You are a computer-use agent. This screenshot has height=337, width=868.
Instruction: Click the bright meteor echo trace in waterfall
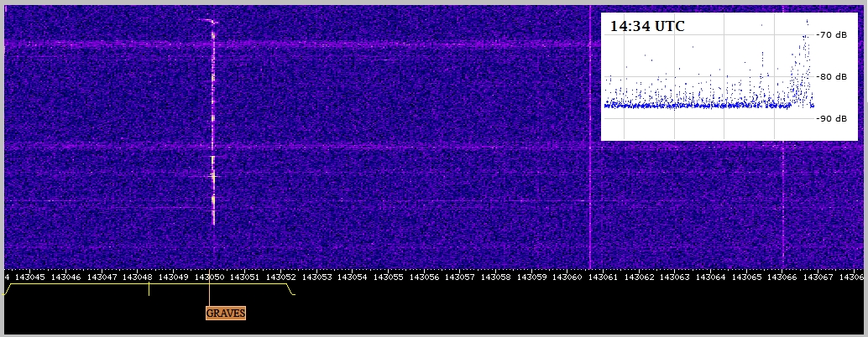coord(213,124)
